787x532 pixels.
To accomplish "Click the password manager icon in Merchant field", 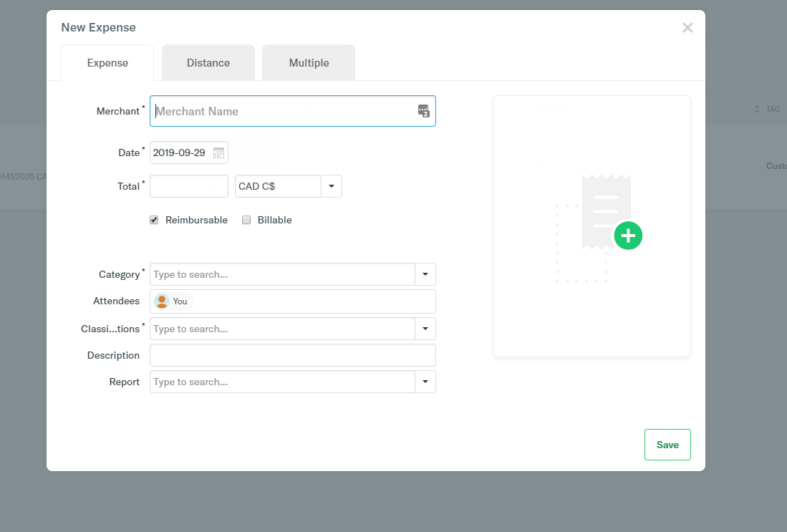I will point(424,111).
